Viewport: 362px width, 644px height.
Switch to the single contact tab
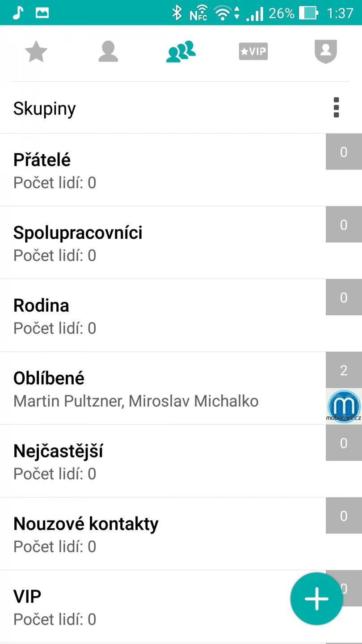(x=108, y=52)
